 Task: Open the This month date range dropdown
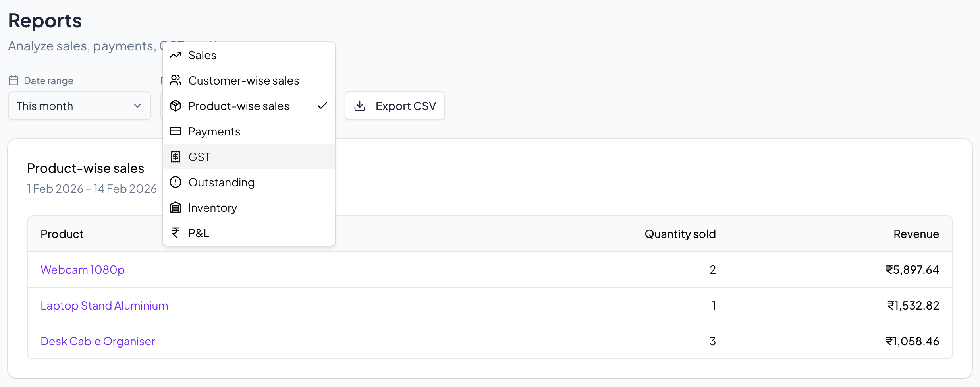point(79,106)
